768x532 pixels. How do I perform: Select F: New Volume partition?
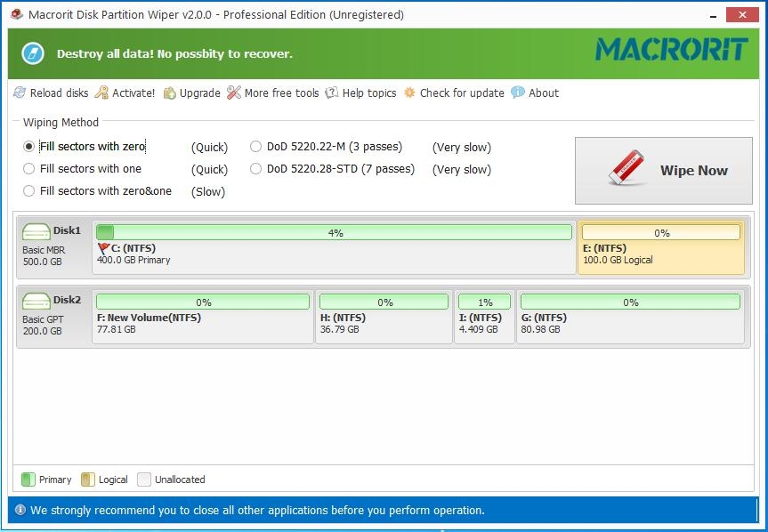203,323
